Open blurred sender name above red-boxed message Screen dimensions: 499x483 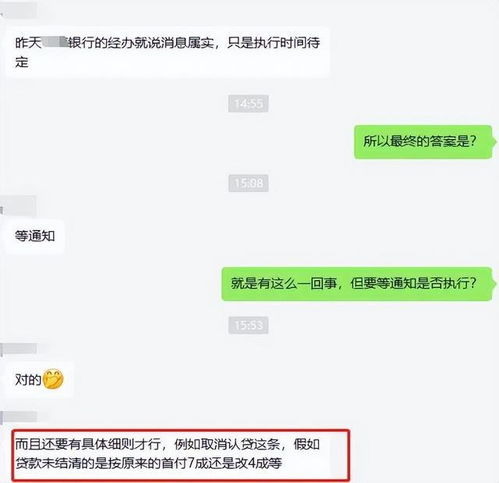[18, 417]
